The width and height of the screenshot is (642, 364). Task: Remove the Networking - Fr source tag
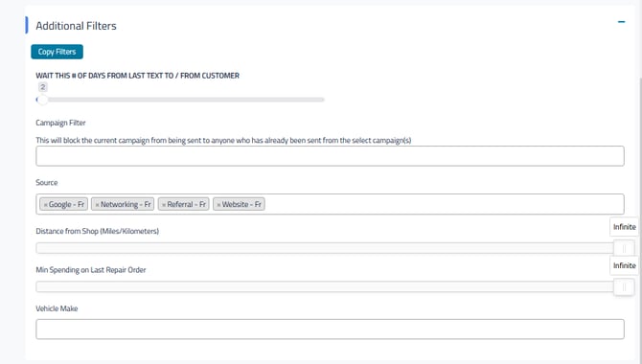pyautogui.click(x=97, y=204)
